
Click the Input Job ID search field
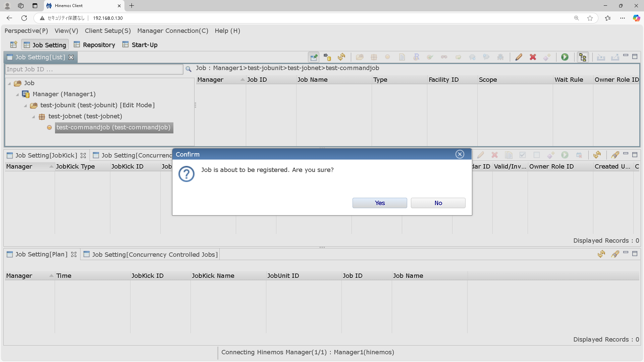(94, 69)
